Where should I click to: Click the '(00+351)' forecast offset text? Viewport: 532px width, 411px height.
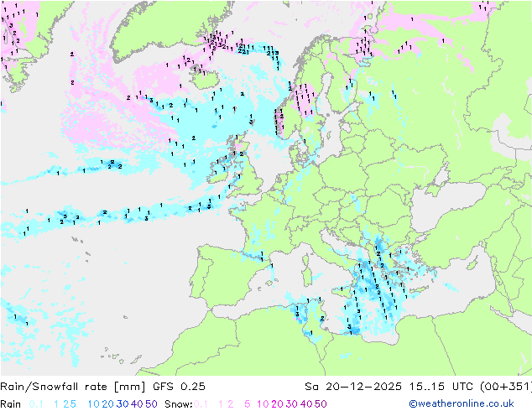506,387
